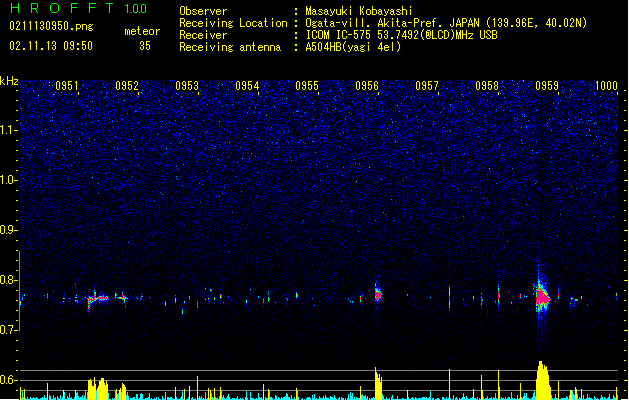Click the 0.6 frequency axis label
Viewport: 629px width, 400px height.
click(9, 380)
